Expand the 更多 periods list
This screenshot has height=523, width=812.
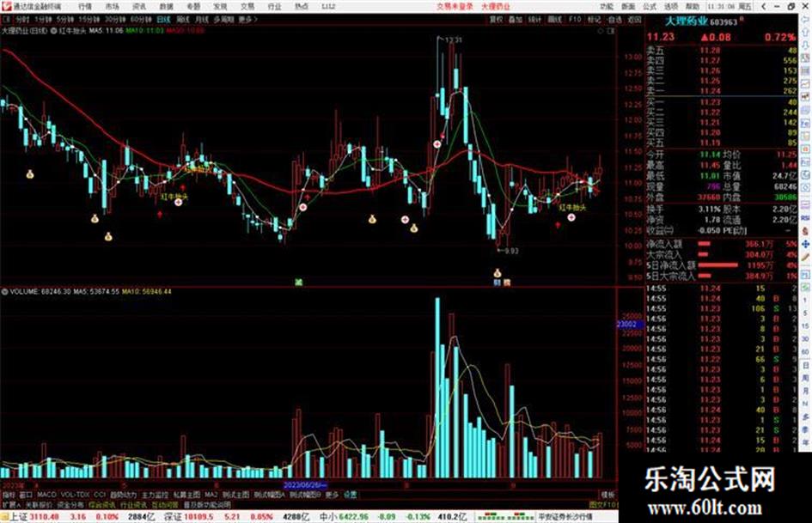[247, 19]
